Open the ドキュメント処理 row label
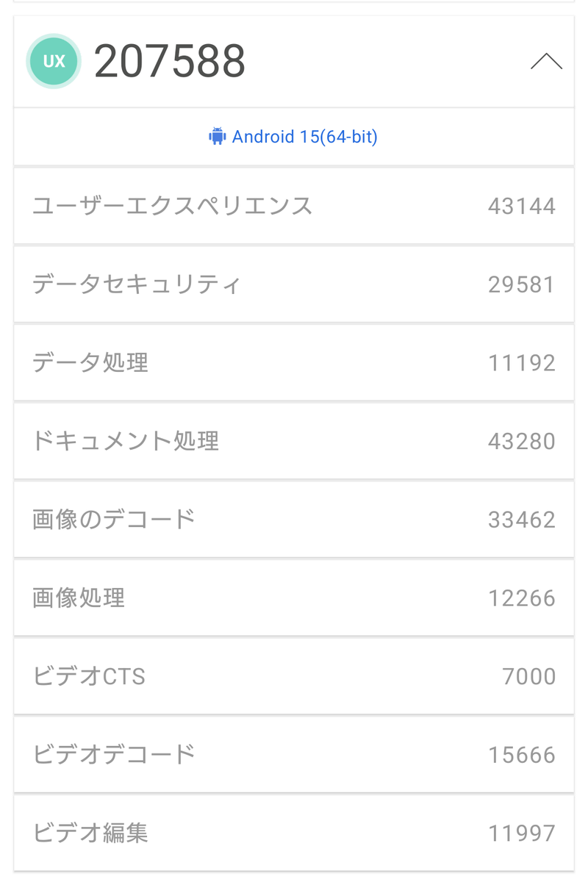 [x=126, y=441]
